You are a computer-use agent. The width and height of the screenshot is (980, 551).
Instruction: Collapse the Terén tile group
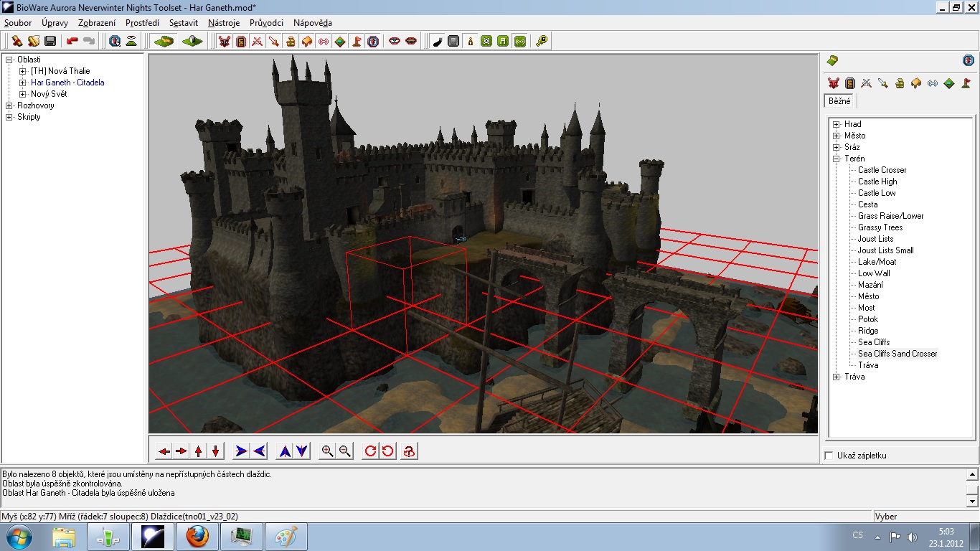[837, 159]
